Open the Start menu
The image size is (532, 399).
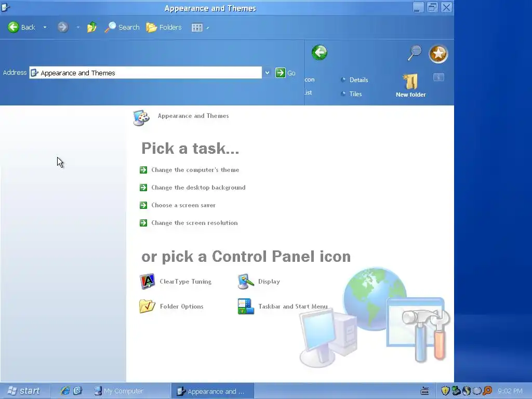[x=25, y=391]
